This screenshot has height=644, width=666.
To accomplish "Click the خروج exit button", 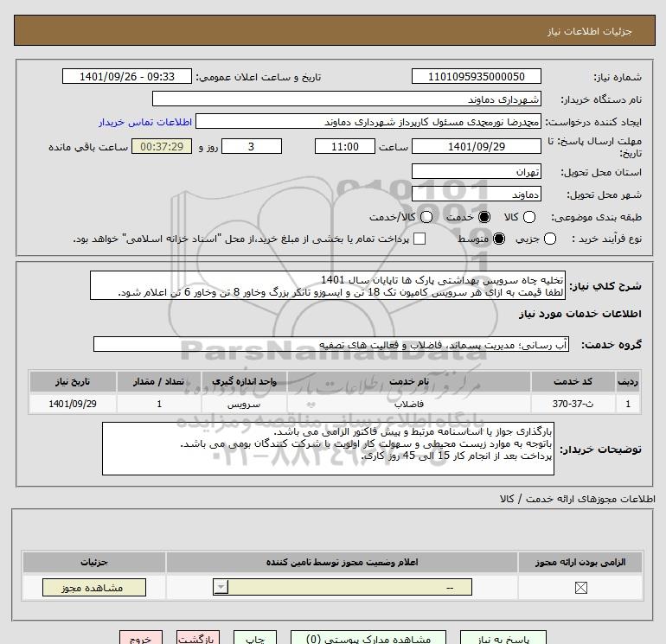I will [141, 638].
